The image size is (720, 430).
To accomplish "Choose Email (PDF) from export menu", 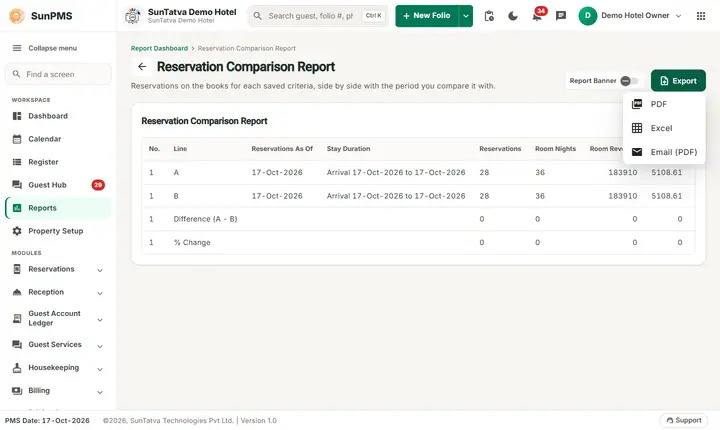I will click(x=664, y=152).
